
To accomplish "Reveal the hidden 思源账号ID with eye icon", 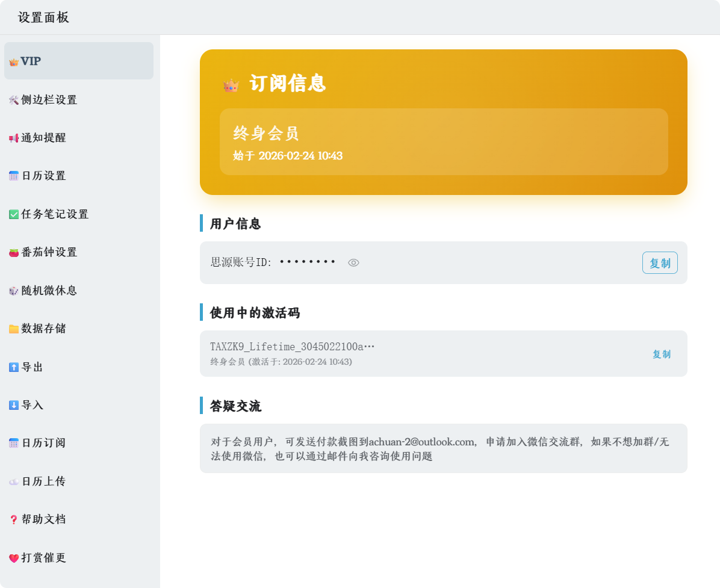I will [353, 262].
